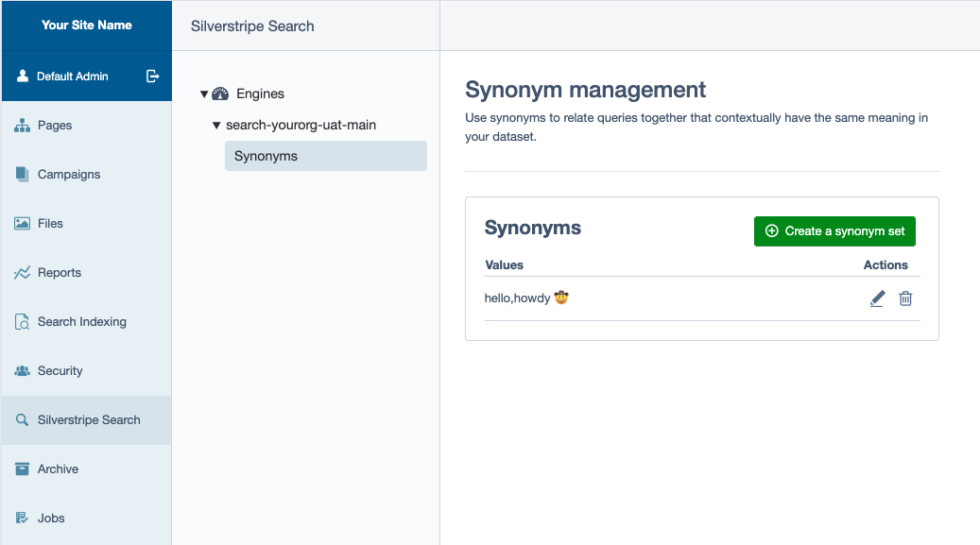This screenshot has height=545, width=980.
Task: Click the Your Site Name header
Action: [87, 25]
